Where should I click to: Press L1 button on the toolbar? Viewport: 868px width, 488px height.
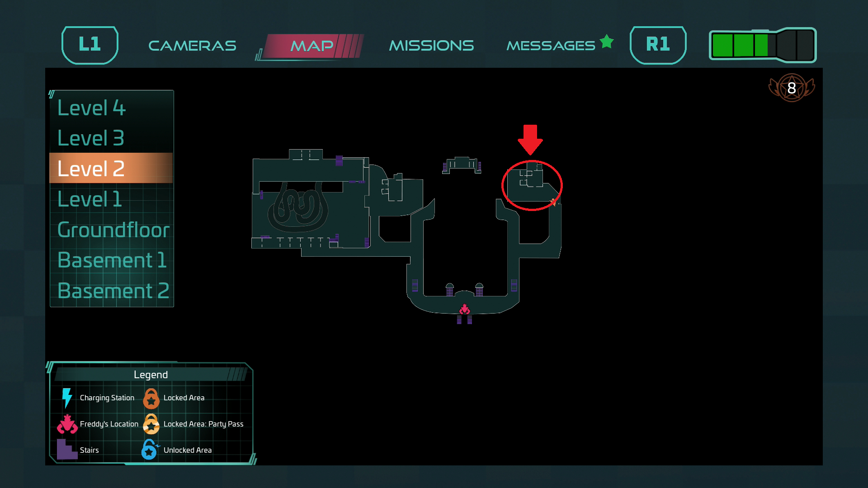(x=90, y=45)
